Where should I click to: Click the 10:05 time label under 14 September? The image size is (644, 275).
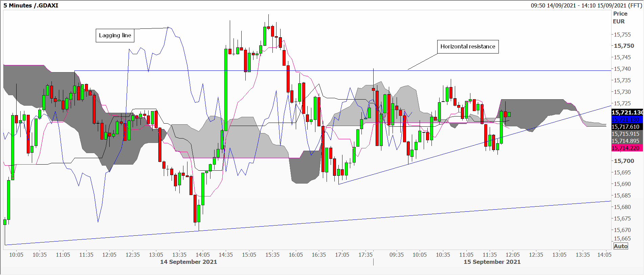click(x=16, y=255)
